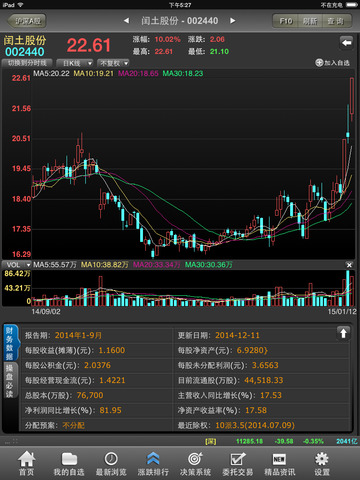Click the F10 button
360x480 pixels.
(x=286, y=21)
